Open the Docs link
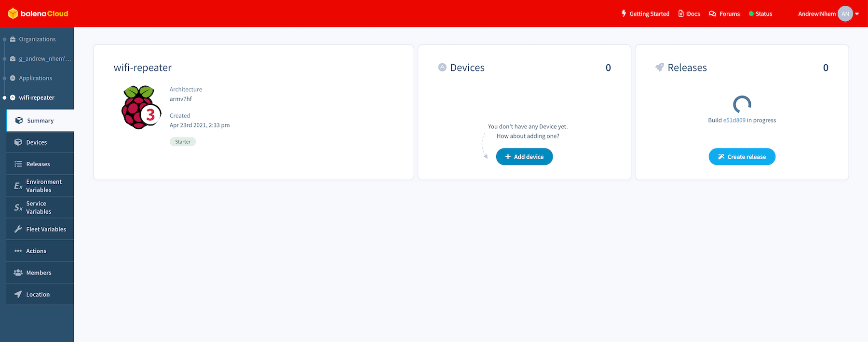This screenshot has height=342, width=868. 689,14
